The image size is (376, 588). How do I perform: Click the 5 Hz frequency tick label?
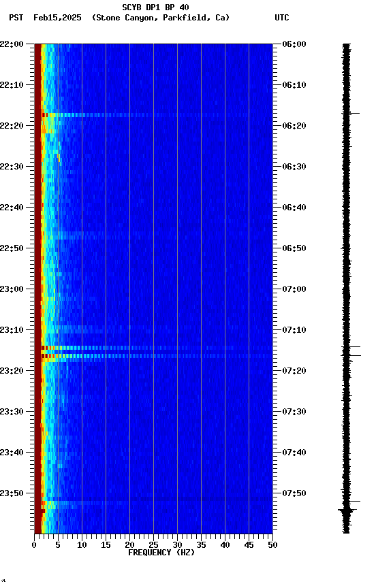(58, 545)
